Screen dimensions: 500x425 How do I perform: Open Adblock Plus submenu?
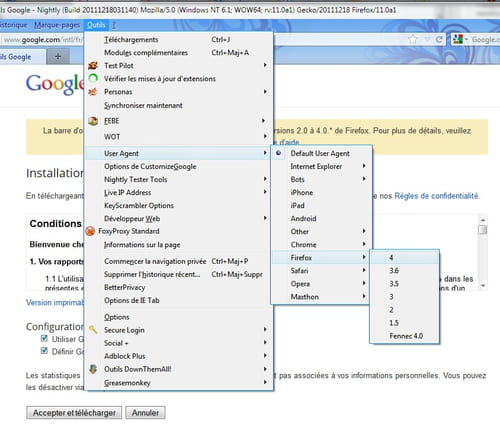click(179, 356)
